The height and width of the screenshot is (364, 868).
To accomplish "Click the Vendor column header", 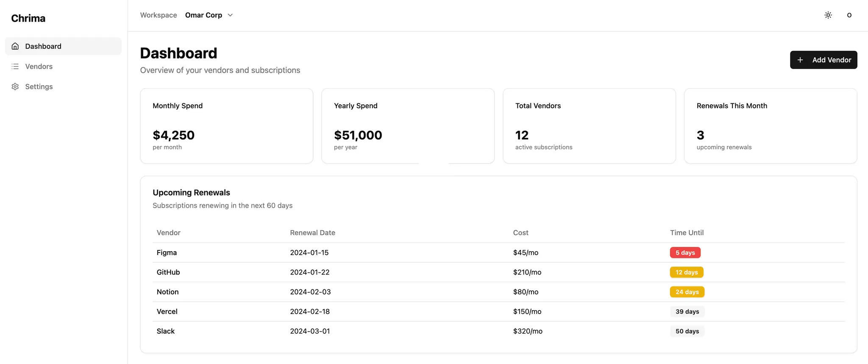I will [168, 233].
